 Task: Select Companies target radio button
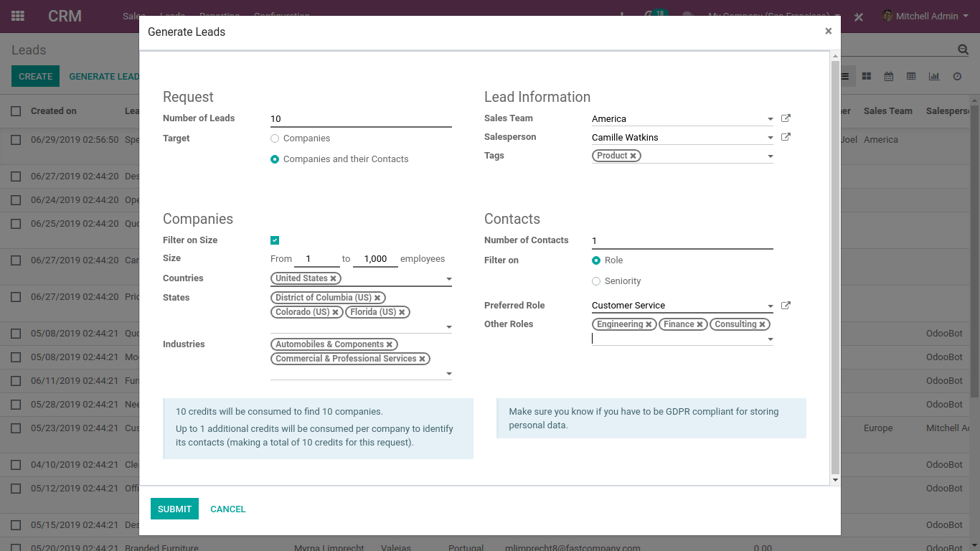(x=275, y=138)
